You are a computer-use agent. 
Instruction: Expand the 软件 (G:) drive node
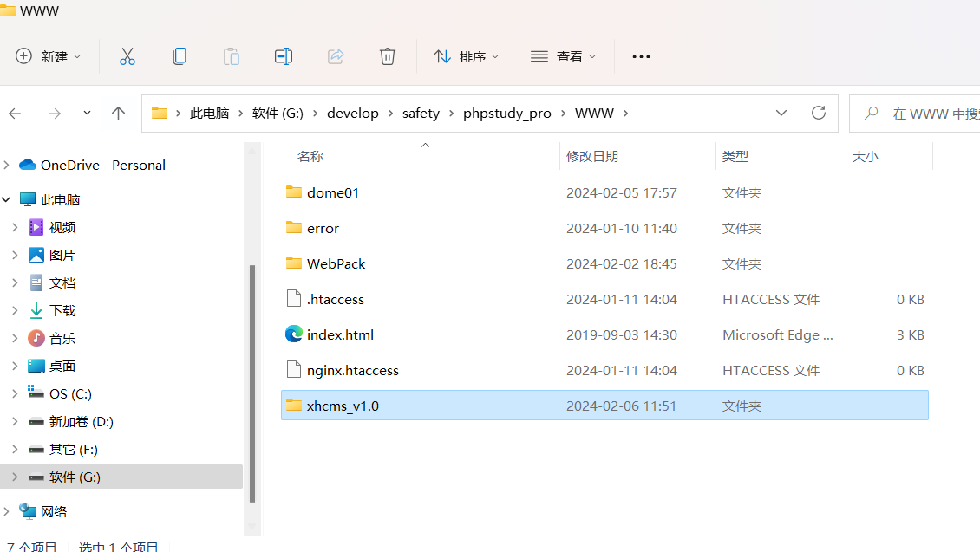15,477
